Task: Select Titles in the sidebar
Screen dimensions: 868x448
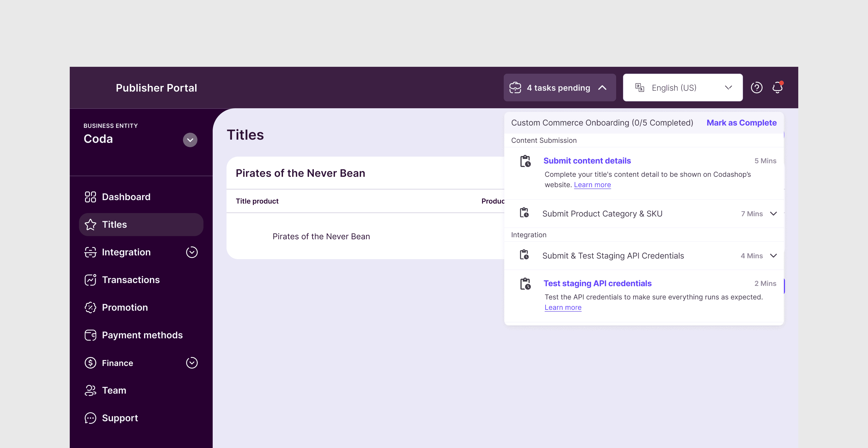Action: 141,225
